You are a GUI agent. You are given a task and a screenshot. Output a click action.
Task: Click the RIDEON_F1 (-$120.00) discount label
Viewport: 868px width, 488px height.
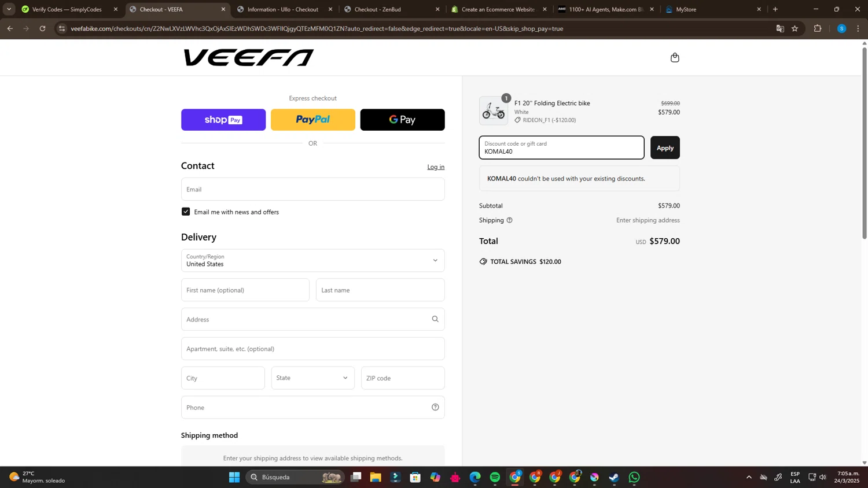point(549,120)
